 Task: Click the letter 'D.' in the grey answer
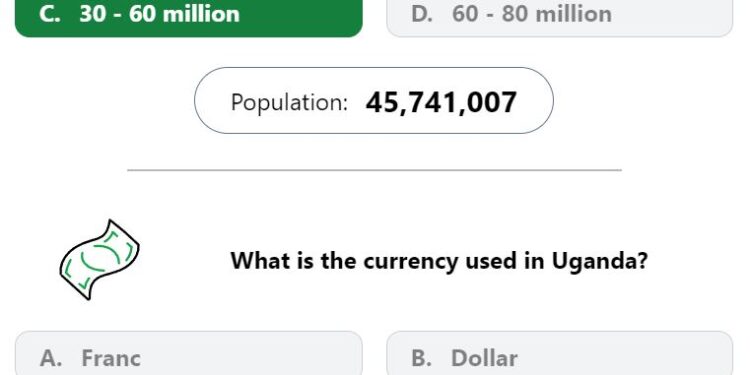click(422, 14)
